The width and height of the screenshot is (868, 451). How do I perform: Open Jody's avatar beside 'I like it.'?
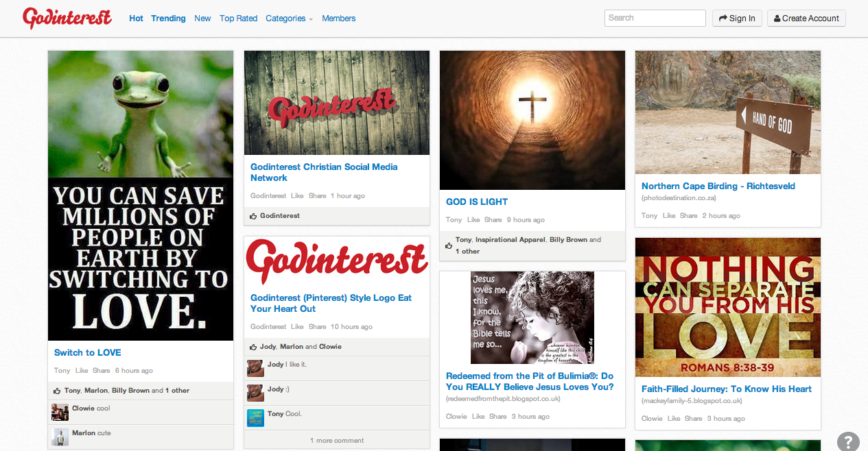pos(255,368)
